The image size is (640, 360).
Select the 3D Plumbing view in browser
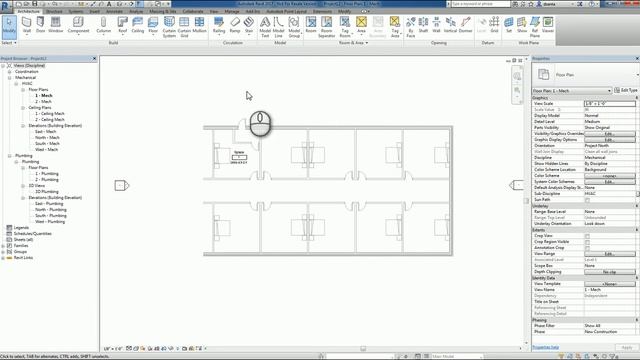tap(47, 192)
